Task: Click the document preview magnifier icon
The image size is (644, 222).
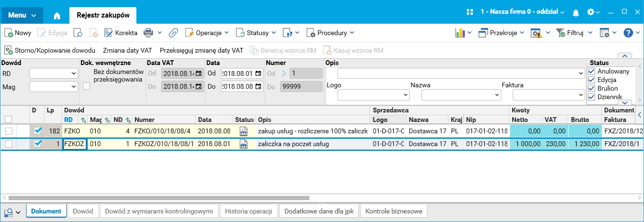Action: pyautogui.click(x=79, y=33)
